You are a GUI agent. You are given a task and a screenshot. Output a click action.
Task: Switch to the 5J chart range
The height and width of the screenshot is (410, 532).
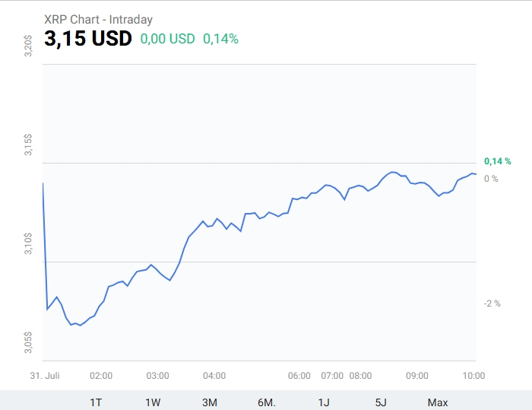click(381, 402)
